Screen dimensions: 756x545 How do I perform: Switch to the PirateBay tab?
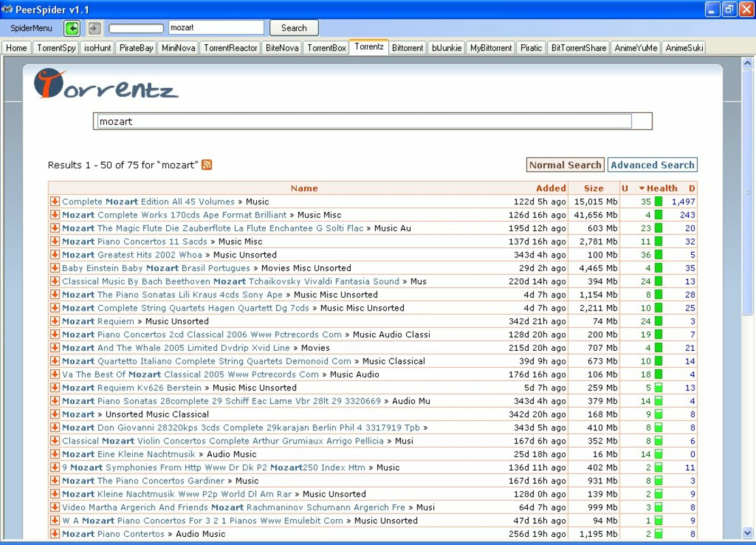[x=136, y=48]
